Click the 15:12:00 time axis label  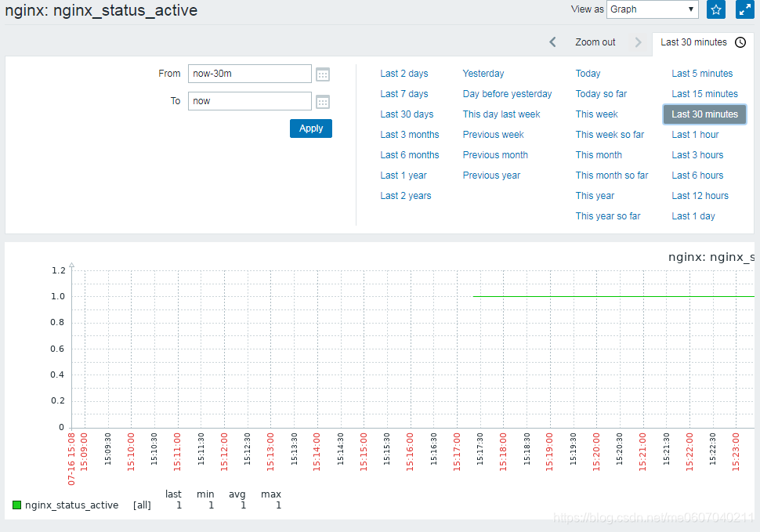coord(224,451)
